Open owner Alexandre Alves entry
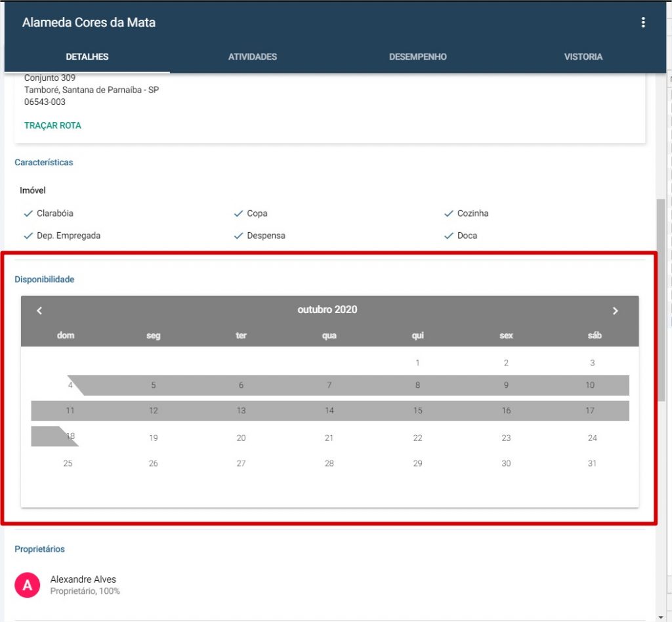Screen dimensions: 672x622 (83, 585)
